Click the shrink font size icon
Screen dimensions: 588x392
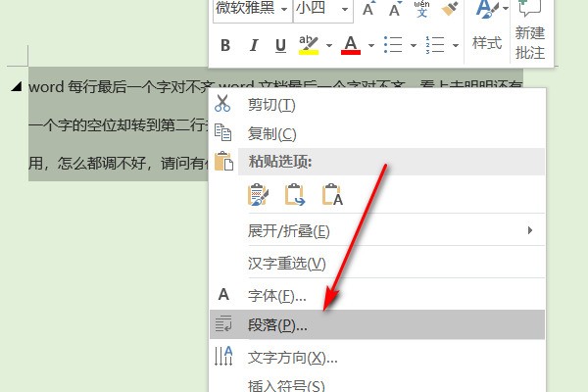tap(393, 10)
